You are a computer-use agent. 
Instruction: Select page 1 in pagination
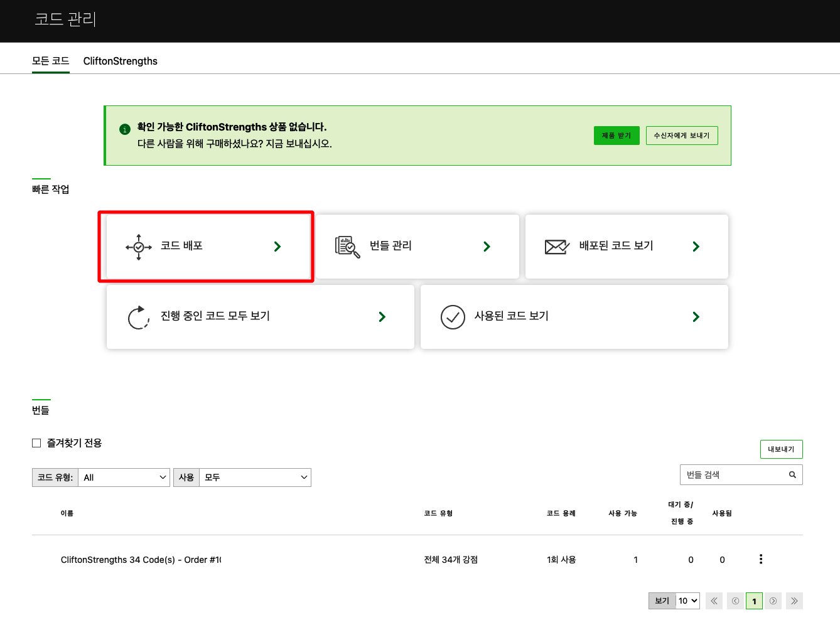(x=754, y=601)
